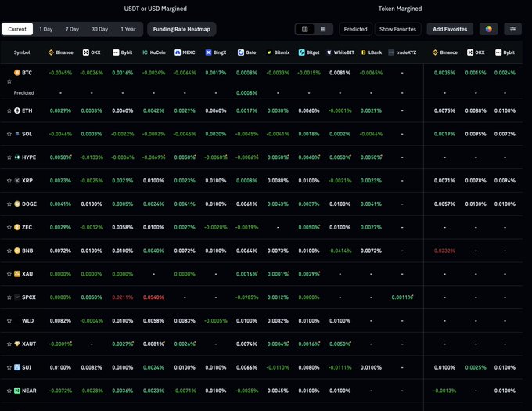
Task: Click the NEAR coin icon
Action: pyautogui.click(x=17, y=391)
